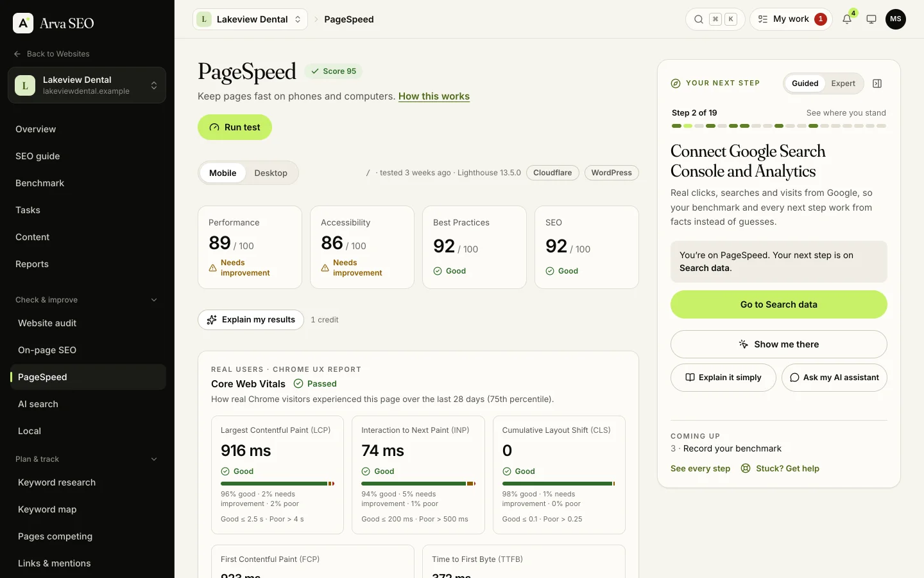Click the book icon on Explain it simply
Viewport: 924px width, 578px height.
690,378
